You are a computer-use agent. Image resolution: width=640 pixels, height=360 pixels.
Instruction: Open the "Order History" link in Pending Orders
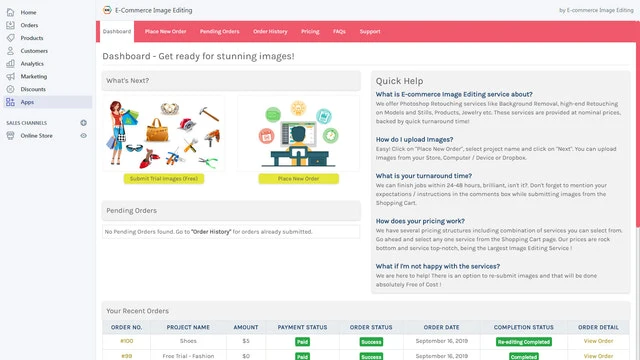click(x=211, y=232)
